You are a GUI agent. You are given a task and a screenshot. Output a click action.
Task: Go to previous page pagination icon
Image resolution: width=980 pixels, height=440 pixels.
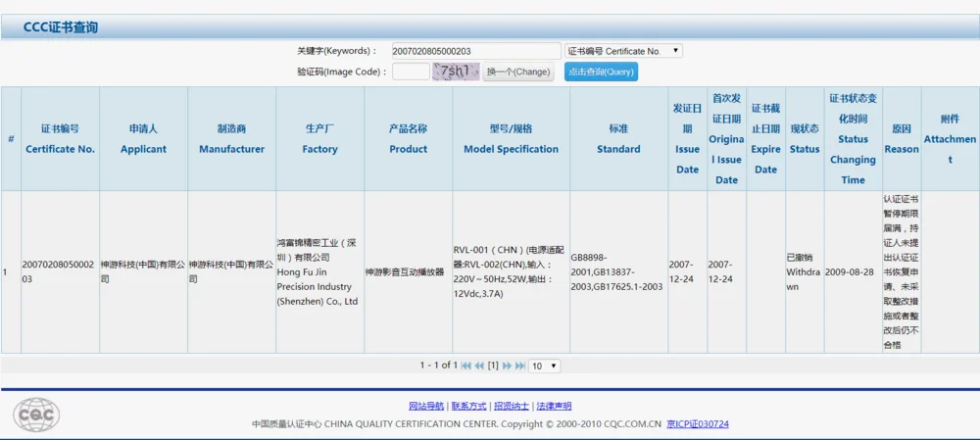[x=479, y=366]
